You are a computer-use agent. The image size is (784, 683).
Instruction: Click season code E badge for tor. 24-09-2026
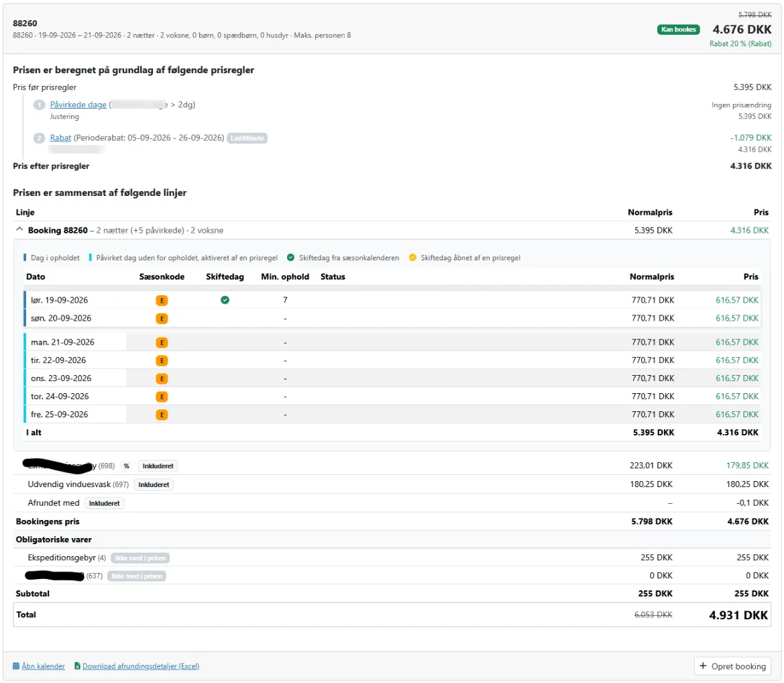(x=162, y=397)
